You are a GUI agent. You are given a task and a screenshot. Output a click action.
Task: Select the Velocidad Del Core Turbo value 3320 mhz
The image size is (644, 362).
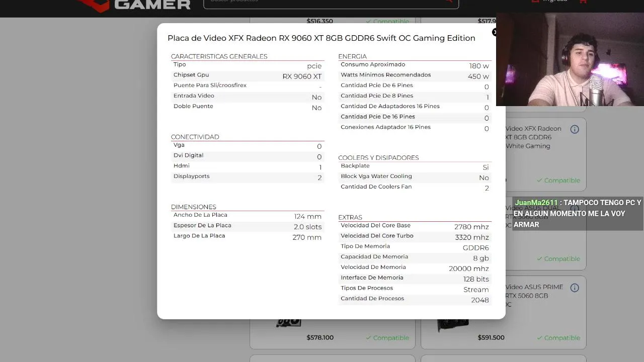click(472, 237)
